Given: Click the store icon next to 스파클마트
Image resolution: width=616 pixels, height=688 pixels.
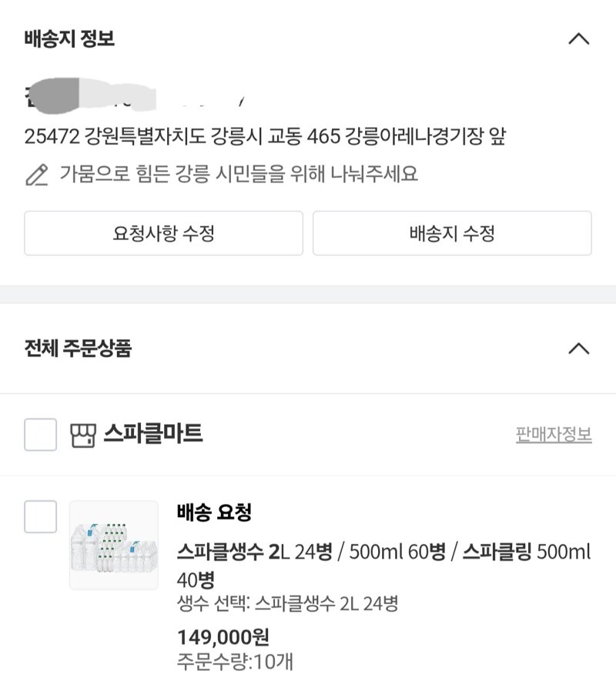Looking at the screenshot, I should (x=83, y=435).
